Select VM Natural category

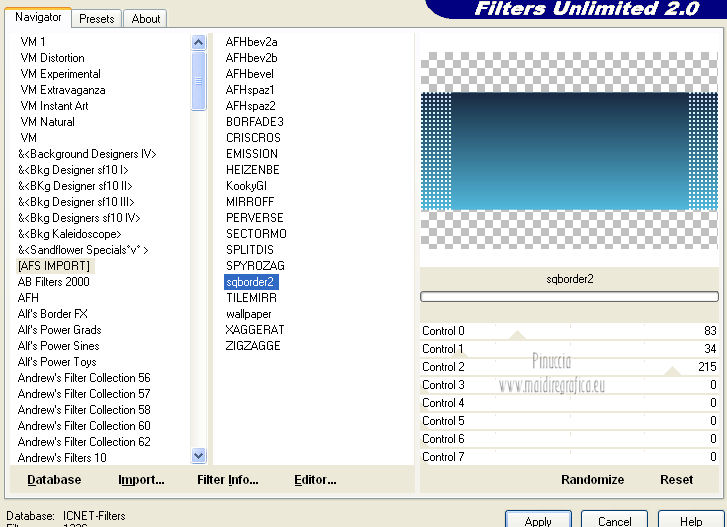pyautogui.click(x=47, y=122)
